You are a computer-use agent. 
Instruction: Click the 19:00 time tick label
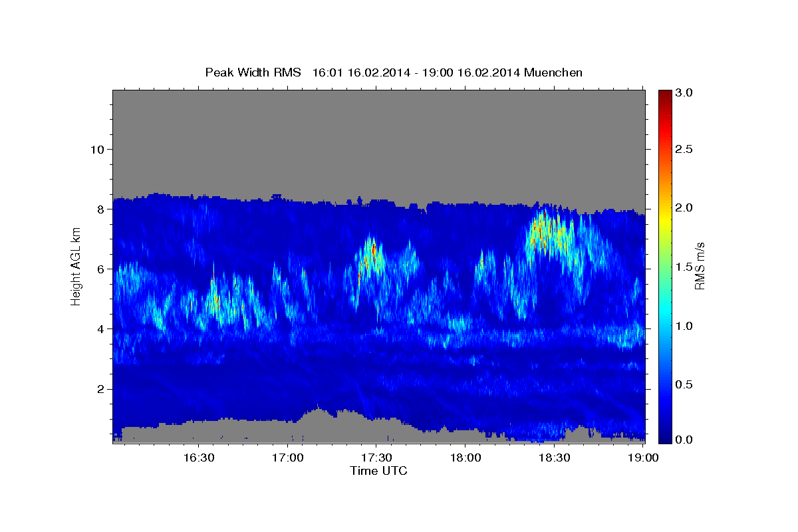[642, 458]
